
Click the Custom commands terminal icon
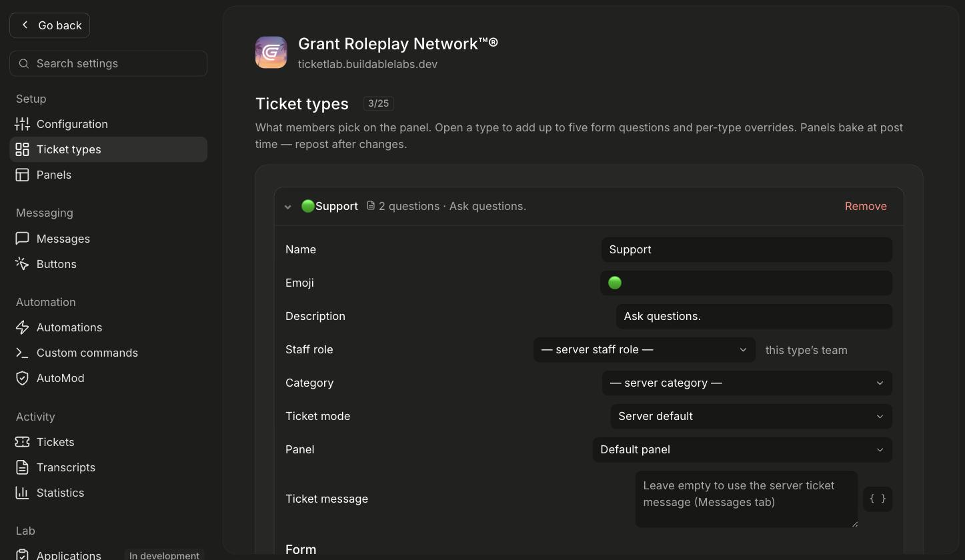coord(22,353)
